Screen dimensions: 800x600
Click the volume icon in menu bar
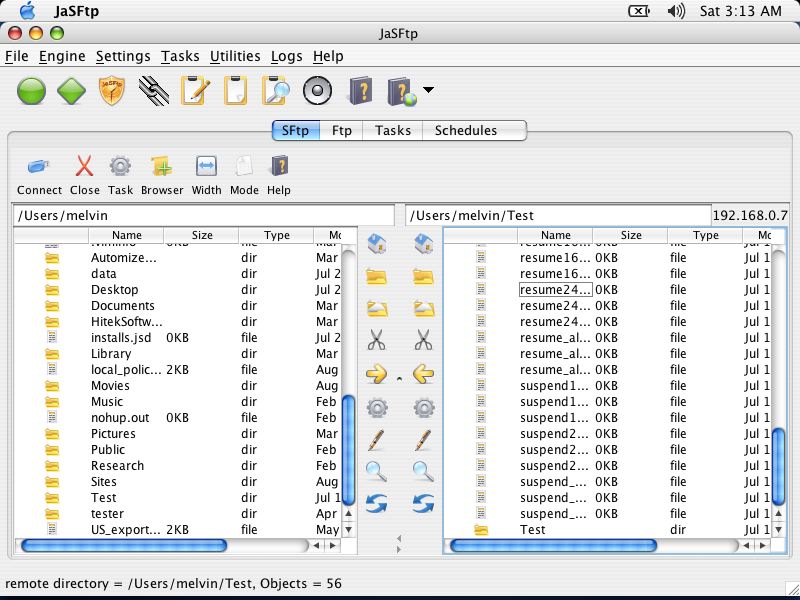676,11
